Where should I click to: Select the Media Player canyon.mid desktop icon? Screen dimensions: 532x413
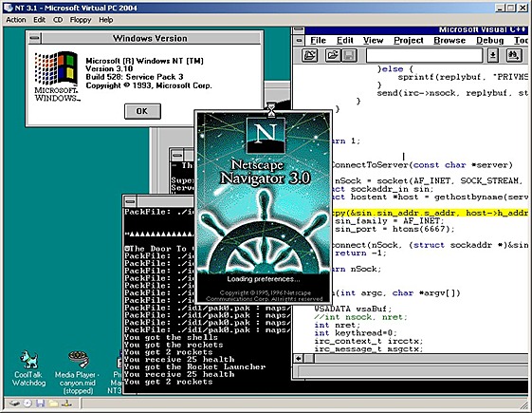coord(78,372)
